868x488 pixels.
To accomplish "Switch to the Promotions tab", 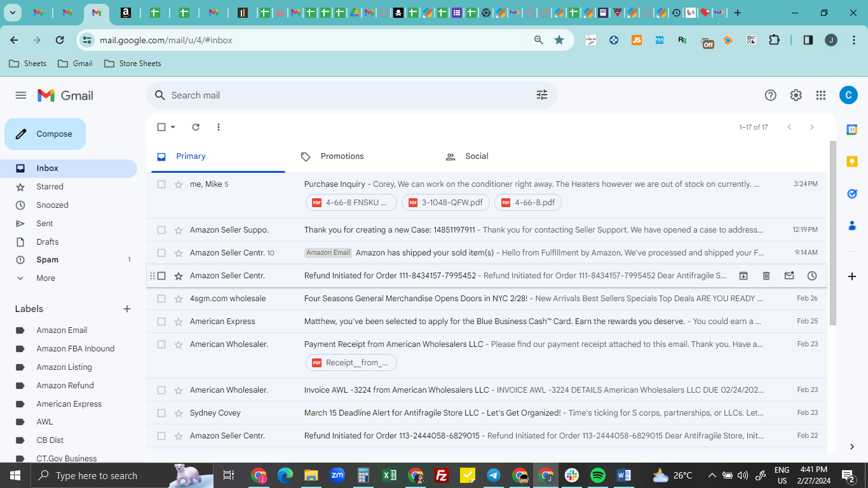I will coord(358,156).
